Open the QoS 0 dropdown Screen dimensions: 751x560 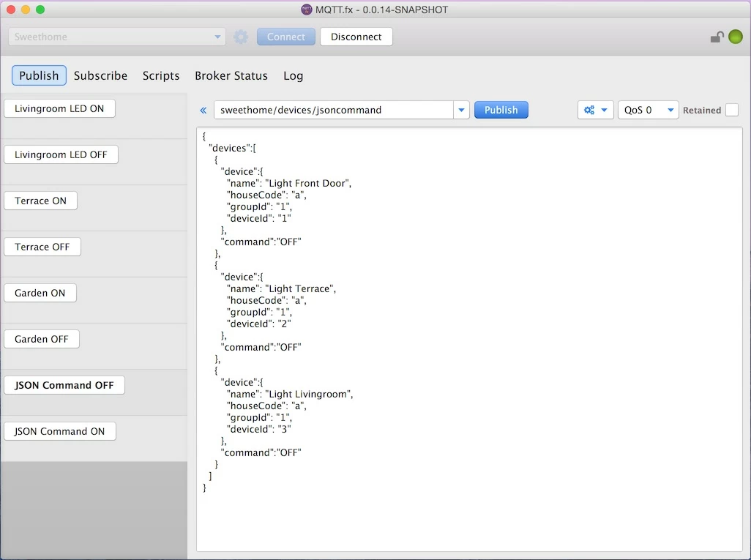pos(648,111)
